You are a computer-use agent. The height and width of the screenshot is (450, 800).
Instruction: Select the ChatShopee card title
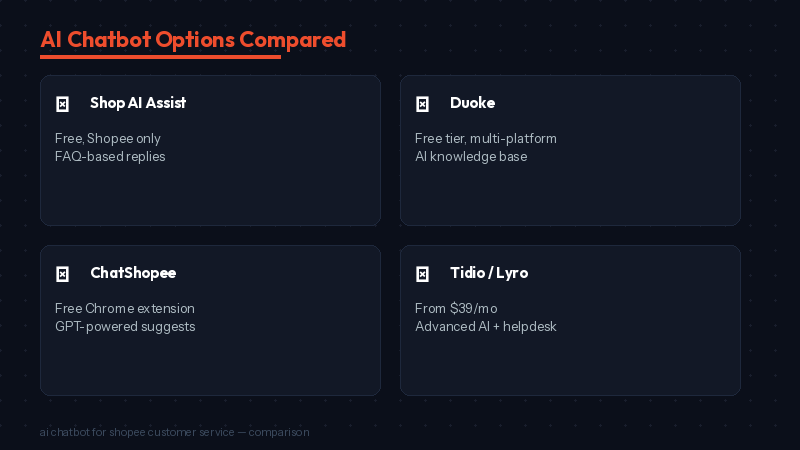click(133, 273)
